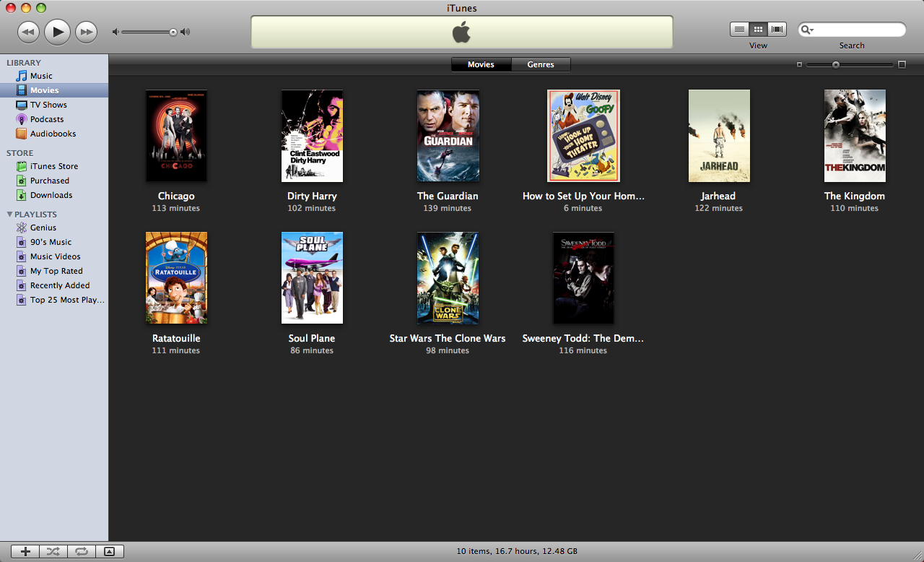This screenshot has height=562, width=924.
Task: Select The Kingdom movie poster
Action: tap(855, 136)
